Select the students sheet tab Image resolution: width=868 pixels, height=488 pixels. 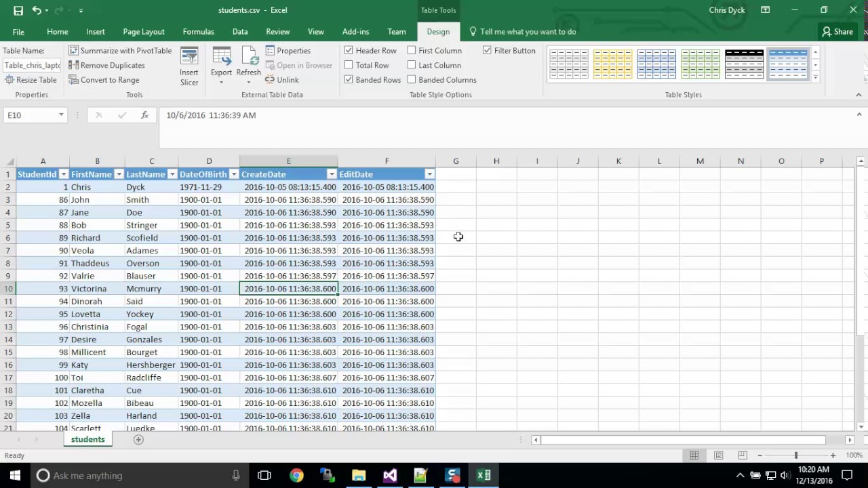tap(88, 440)
